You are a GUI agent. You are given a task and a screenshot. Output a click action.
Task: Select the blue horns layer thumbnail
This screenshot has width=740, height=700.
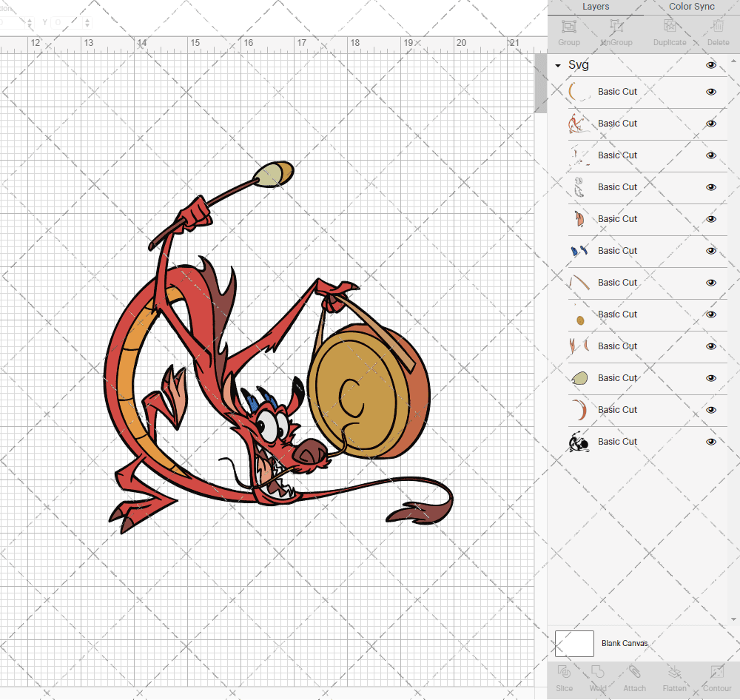click(579, 251)
